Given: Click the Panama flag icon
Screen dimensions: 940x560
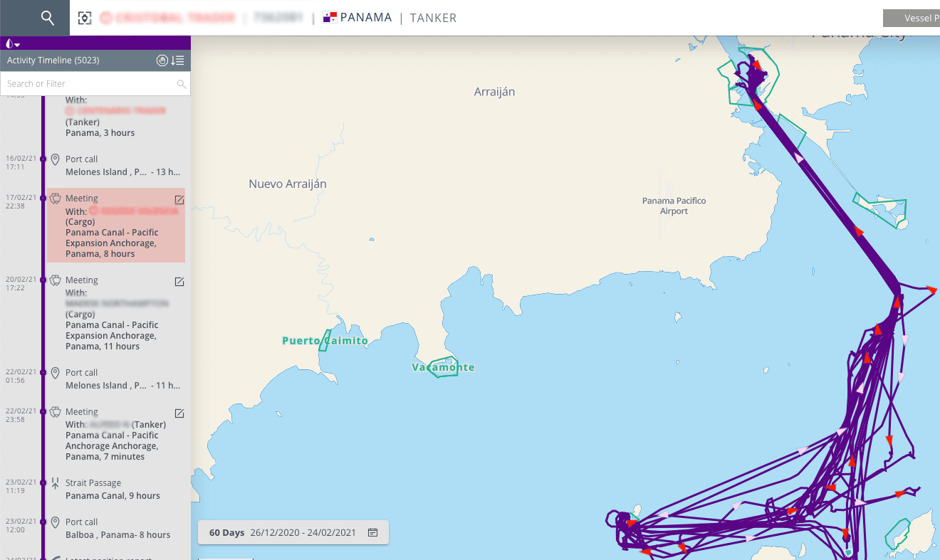Looking at the screenshot, I should click(x=330, y=18).
